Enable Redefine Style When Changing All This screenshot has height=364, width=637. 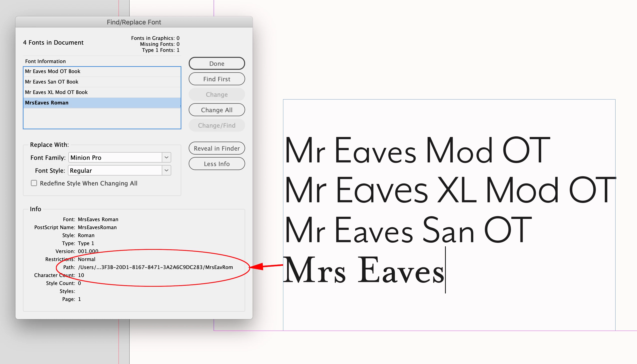34,183
